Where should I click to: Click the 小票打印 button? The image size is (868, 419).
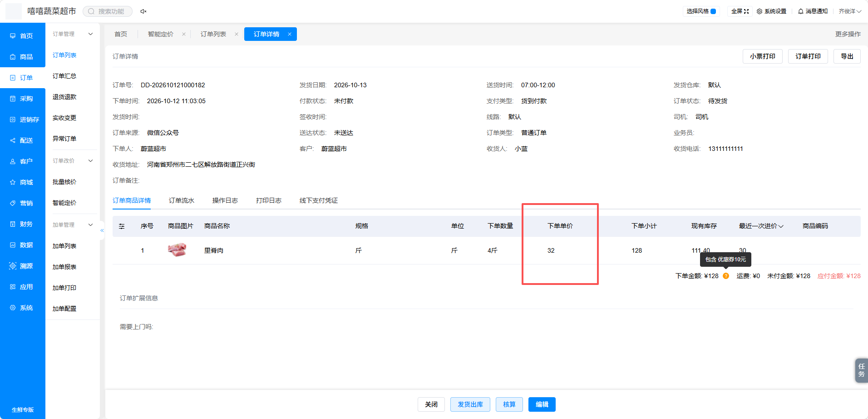click(763, 56)
